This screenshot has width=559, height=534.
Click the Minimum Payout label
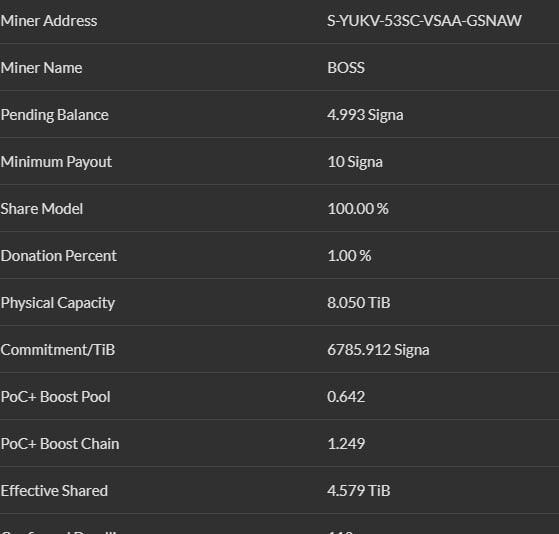point(56,162)
